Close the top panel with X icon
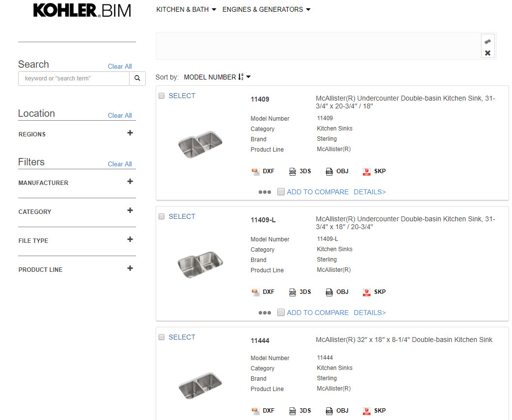This screenshot has height=420, width=512. click(488, 53)
